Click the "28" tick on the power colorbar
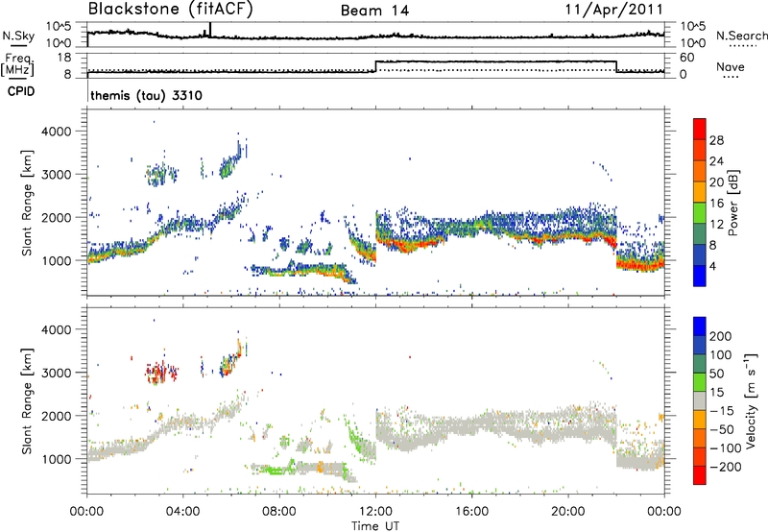The width and height of the screenshot is (768, 532). 716,140
